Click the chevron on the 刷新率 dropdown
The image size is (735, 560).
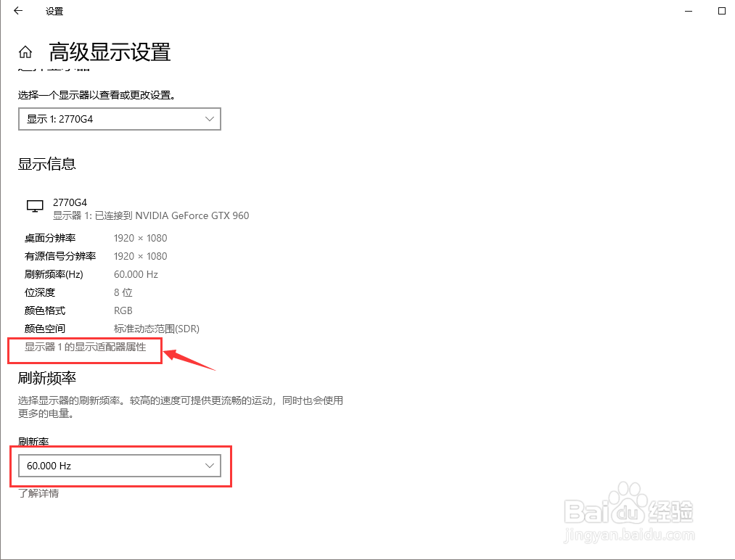tap(210, 466)
